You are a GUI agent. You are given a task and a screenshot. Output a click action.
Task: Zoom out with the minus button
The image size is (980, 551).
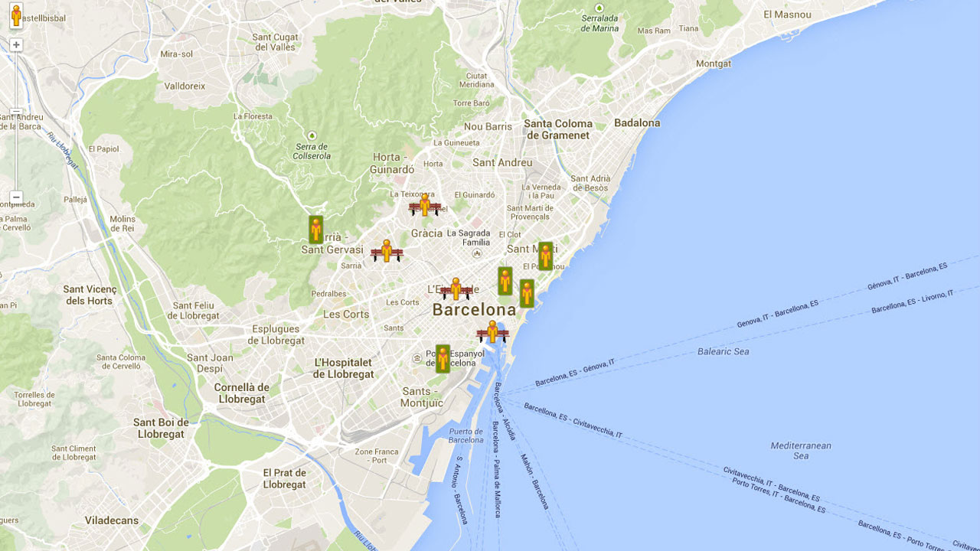coord(16,197)
